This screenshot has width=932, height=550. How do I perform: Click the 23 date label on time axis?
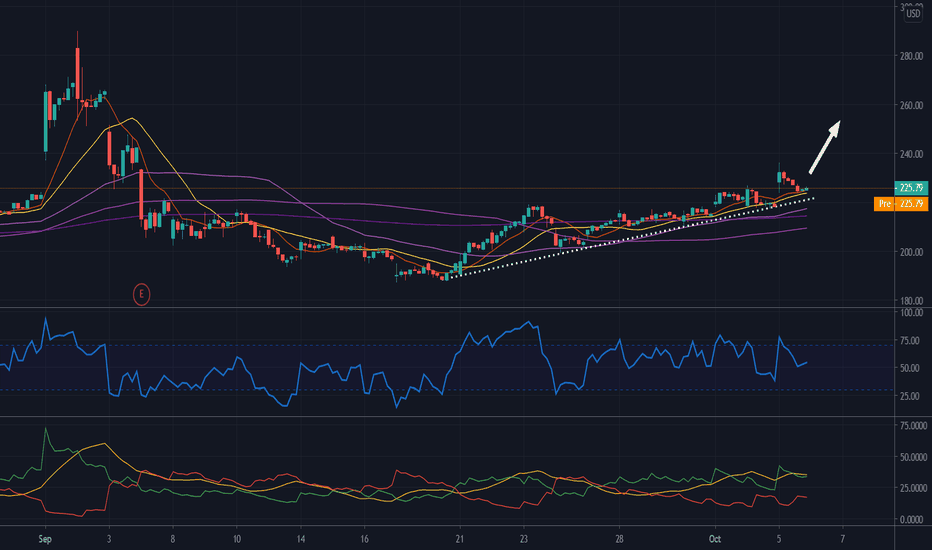524,539
